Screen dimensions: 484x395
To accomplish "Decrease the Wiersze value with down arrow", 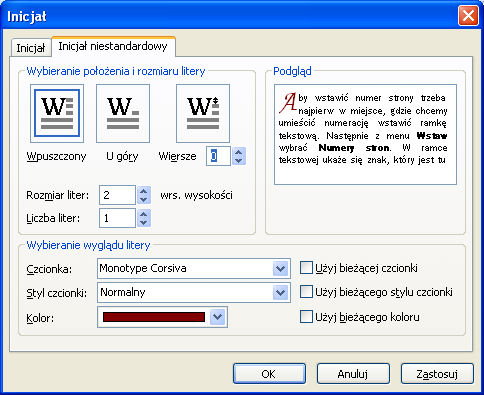I will click(239, 161).
